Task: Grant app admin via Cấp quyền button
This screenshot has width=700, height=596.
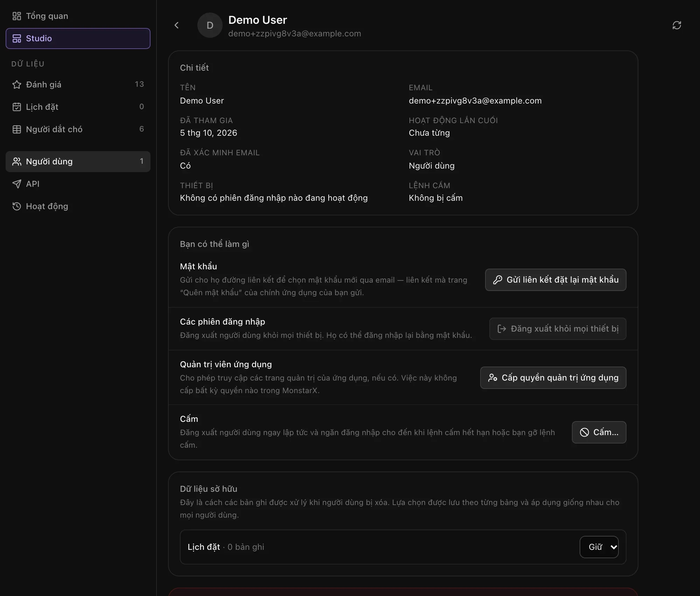Action: (x=553, y=378)
